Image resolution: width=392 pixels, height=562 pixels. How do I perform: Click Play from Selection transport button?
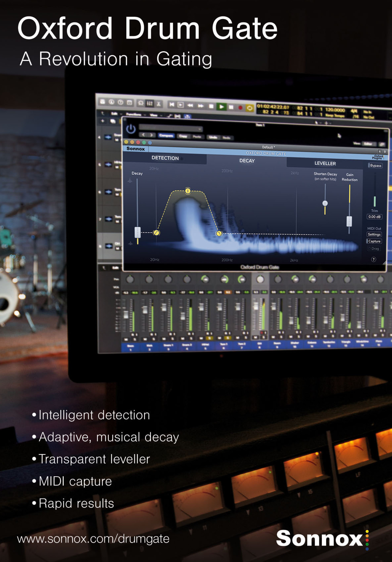point(181,105)
